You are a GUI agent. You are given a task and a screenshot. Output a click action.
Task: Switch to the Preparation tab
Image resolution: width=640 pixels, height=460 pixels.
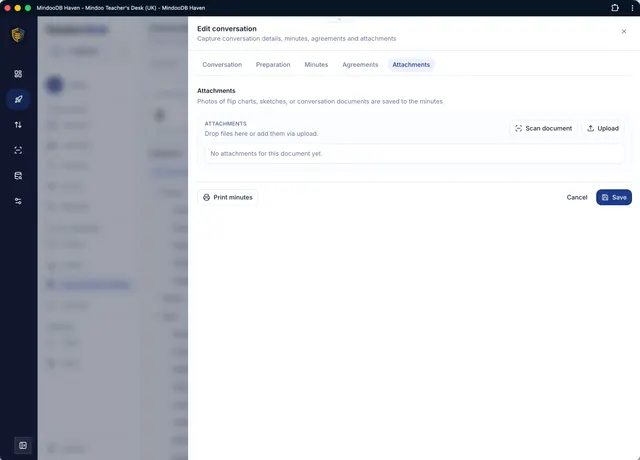[273, 64]
